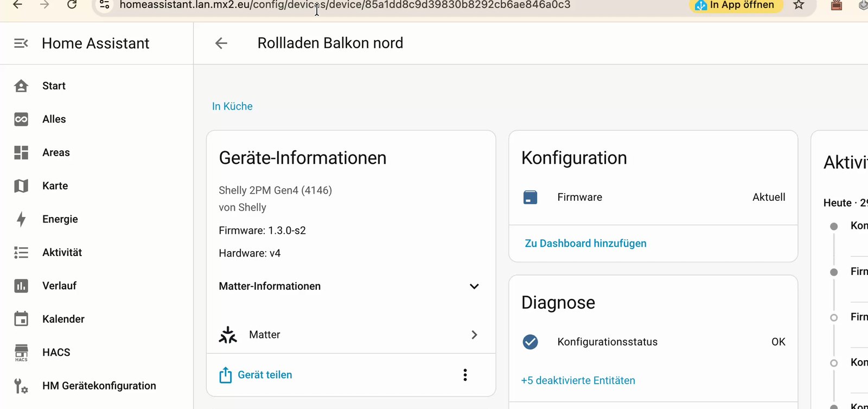
Task: Click the Matter integration logo icon
Action: coord(228,335)
